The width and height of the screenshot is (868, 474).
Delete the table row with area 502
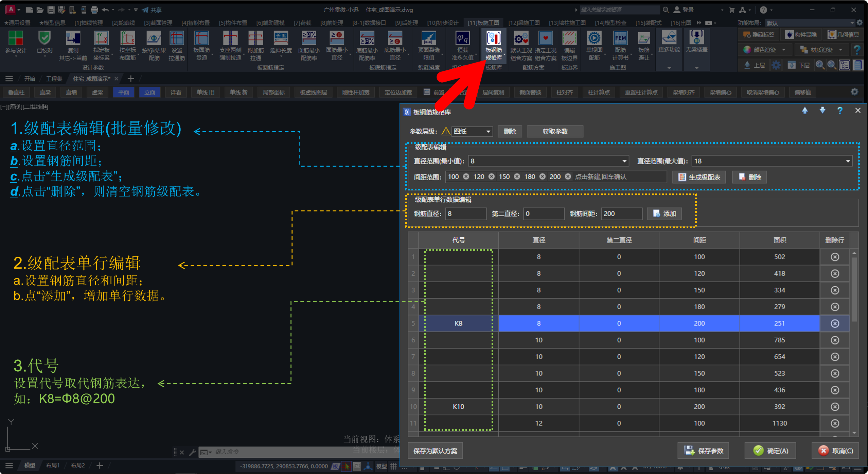click(835, 257)
